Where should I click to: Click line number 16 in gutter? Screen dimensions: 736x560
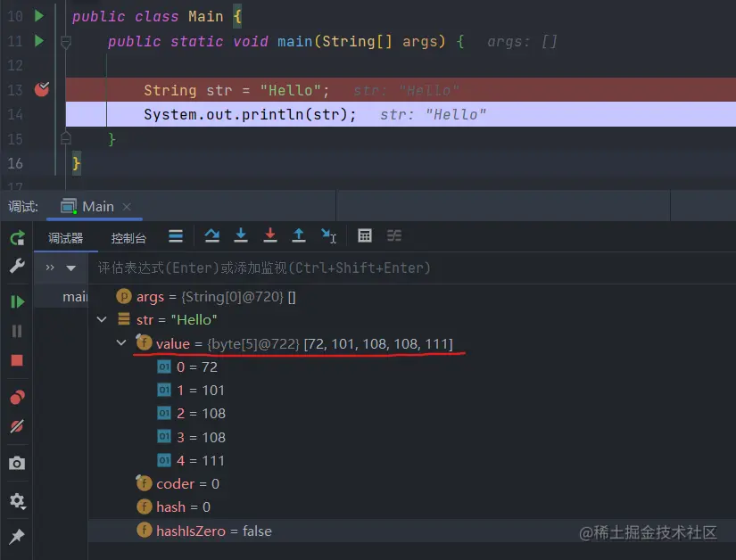point(15,163)
